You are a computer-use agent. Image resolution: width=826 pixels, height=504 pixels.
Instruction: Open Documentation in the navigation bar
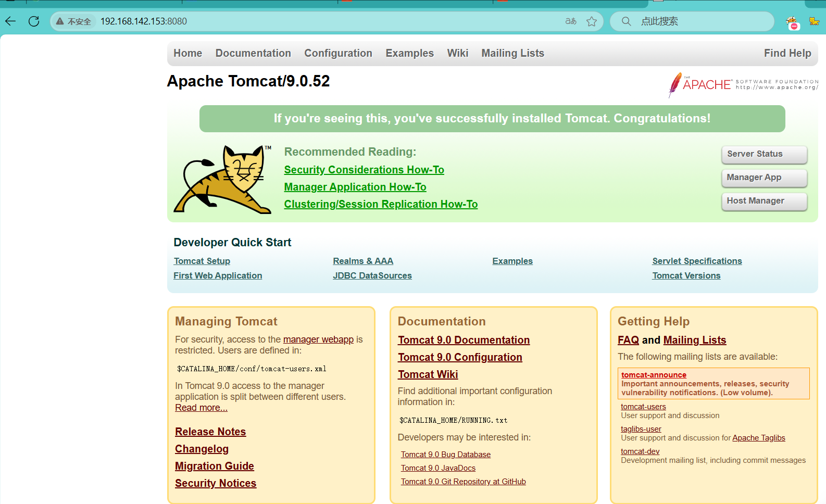253,53
